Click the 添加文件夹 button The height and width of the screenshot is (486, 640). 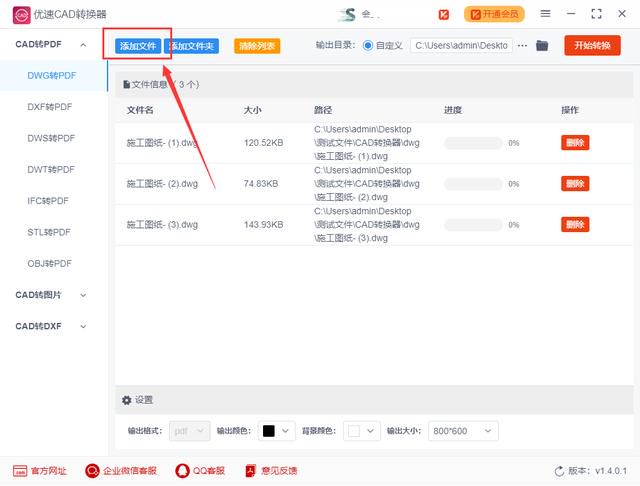coord(191,46)
